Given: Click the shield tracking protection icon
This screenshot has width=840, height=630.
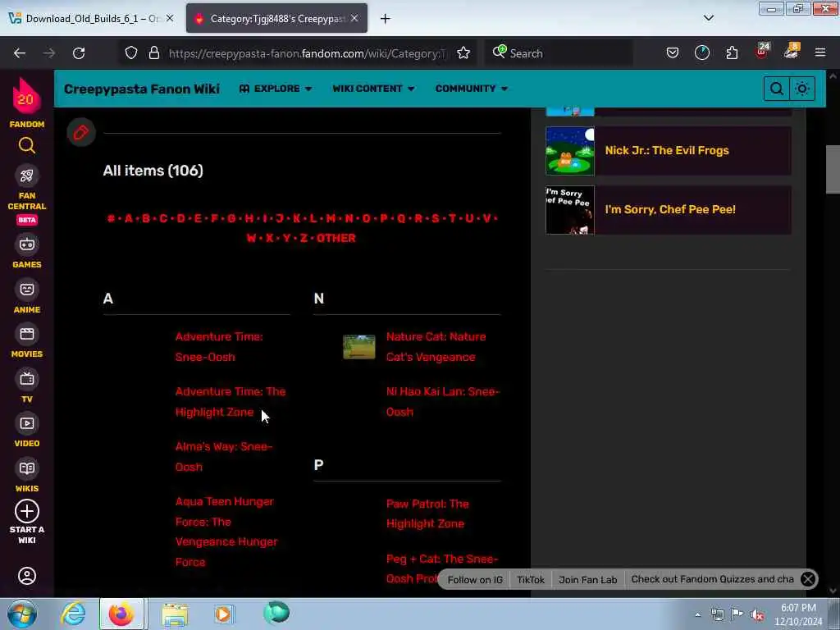Looking at the screenshot, I should pyautogui.click(x=130, y=53).
